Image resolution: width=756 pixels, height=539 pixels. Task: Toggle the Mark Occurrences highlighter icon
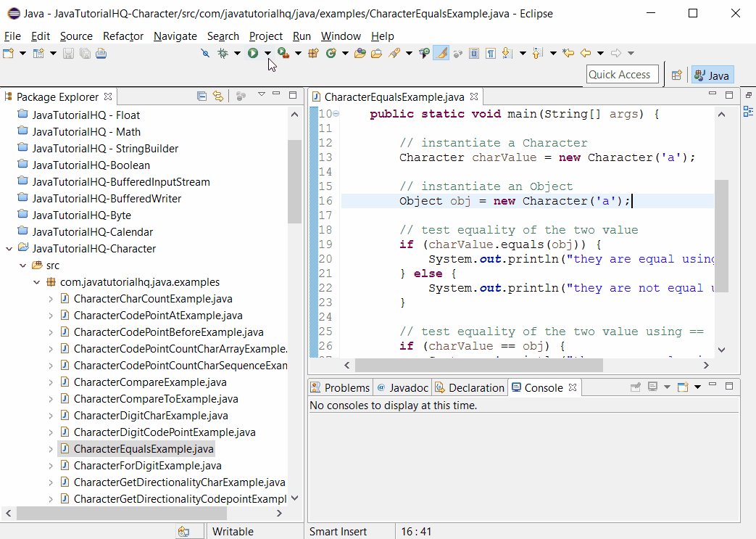441,53
